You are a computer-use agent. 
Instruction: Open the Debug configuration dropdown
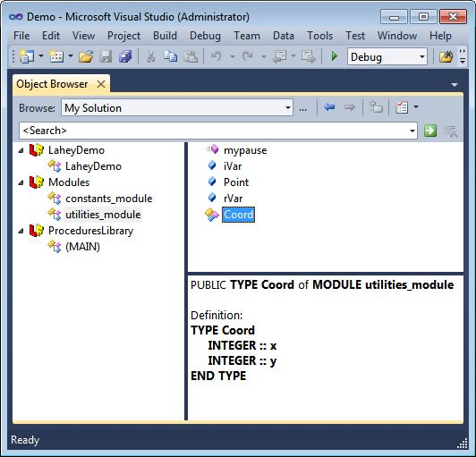[x=422, y=56]
